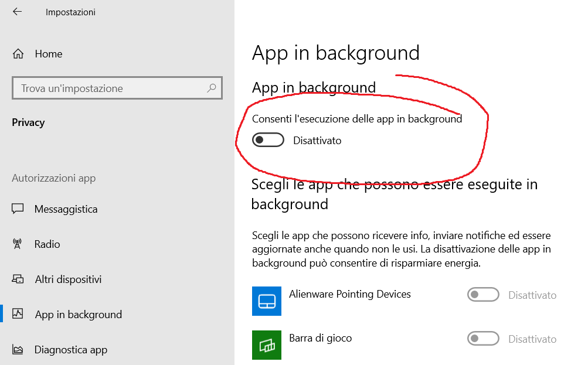Viewport: 588px width, 365px height.
Task: Click the Messaggistica chat icon
Action: (18, 209)
